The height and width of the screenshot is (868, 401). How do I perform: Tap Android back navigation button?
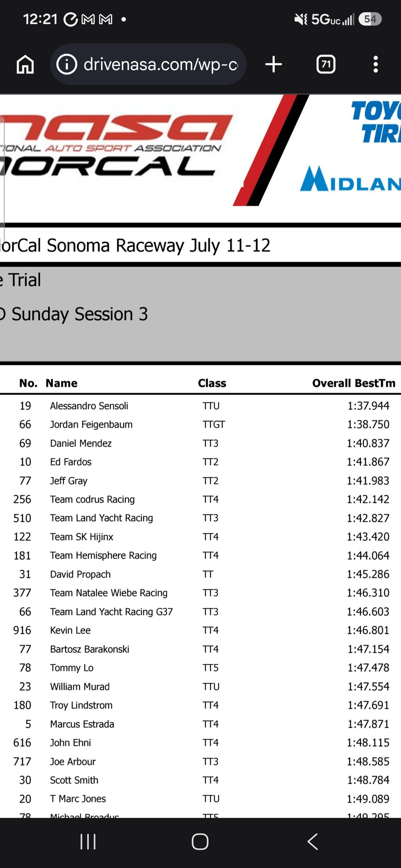312,842
